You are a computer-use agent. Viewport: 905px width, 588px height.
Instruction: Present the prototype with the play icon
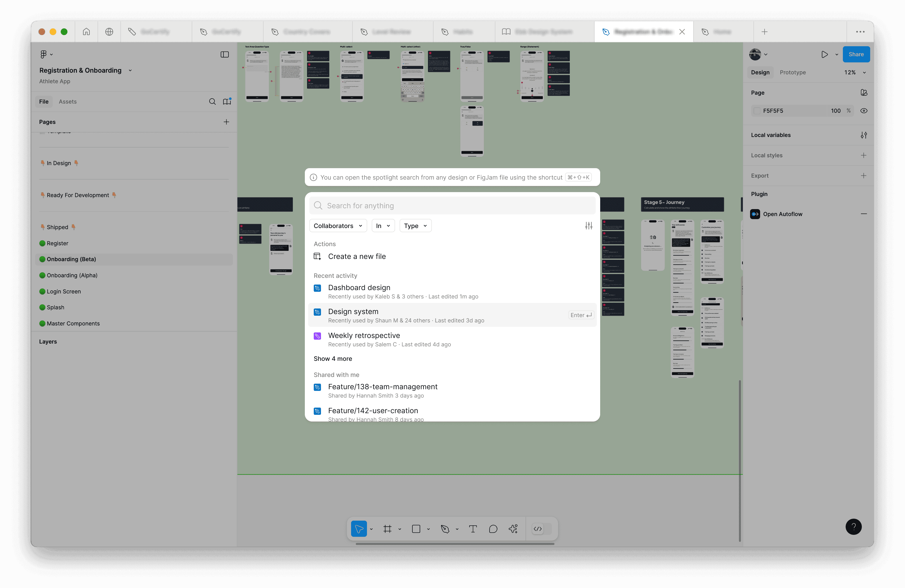tap(824, 54)
